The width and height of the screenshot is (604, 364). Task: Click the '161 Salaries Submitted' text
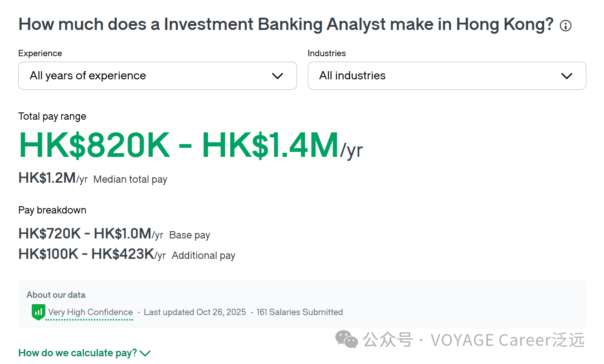point(299,312)
